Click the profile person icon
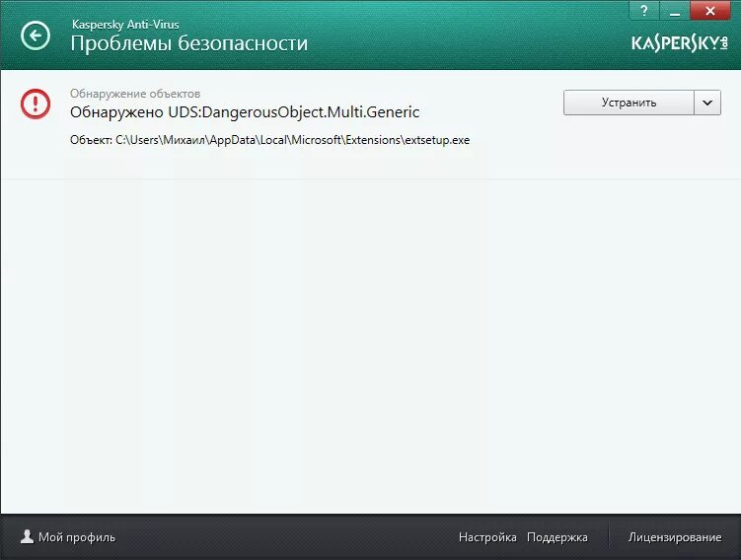741x560 pixels. tap(28, 536)
